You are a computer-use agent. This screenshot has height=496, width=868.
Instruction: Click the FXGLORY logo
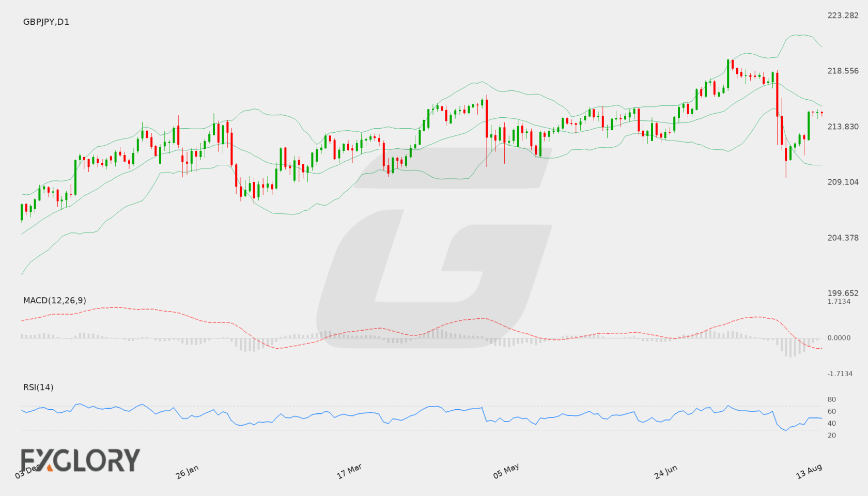coord(80,460)
